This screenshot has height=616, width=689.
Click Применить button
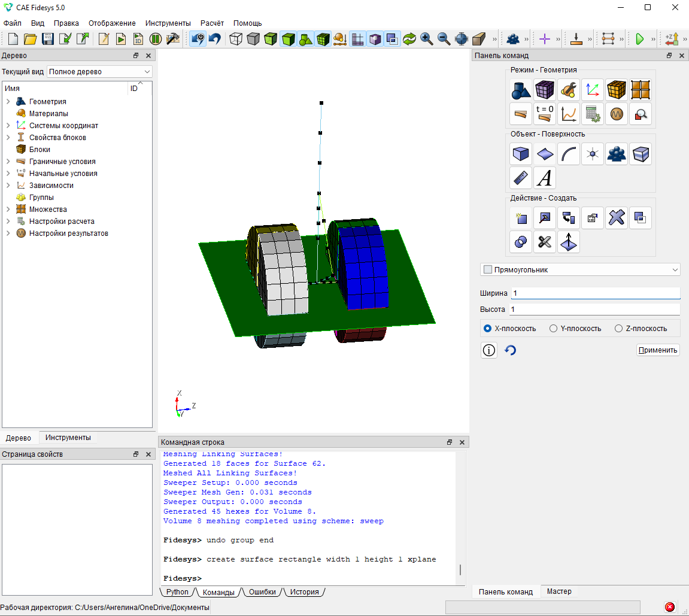(658, 350)
